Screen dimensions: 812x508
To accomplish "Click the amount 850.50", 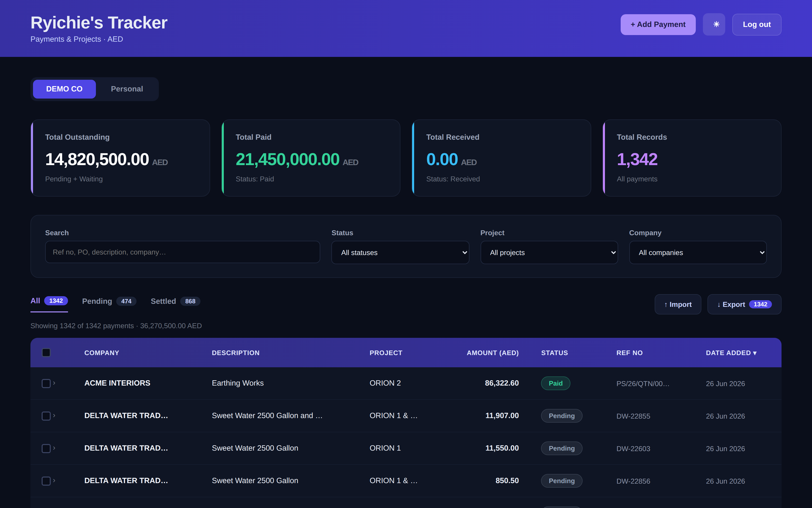I will [x=507, y=481].
